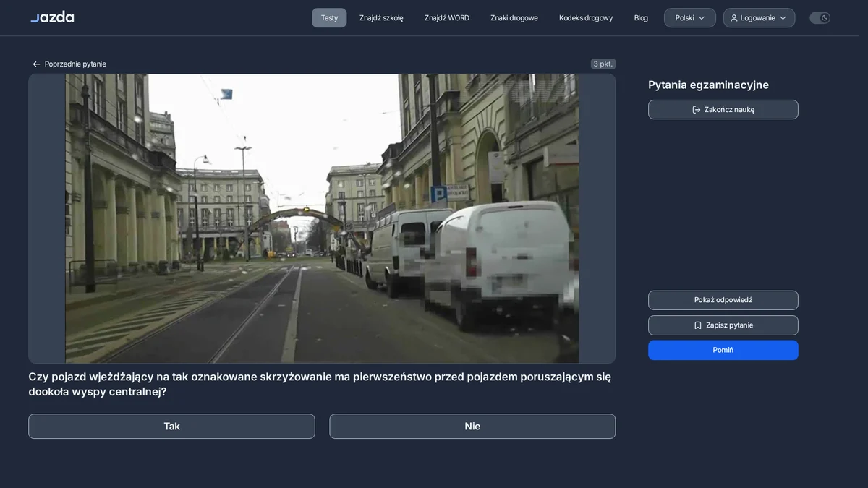
Task: Answer Nie to the question
Action: (472, 427)
